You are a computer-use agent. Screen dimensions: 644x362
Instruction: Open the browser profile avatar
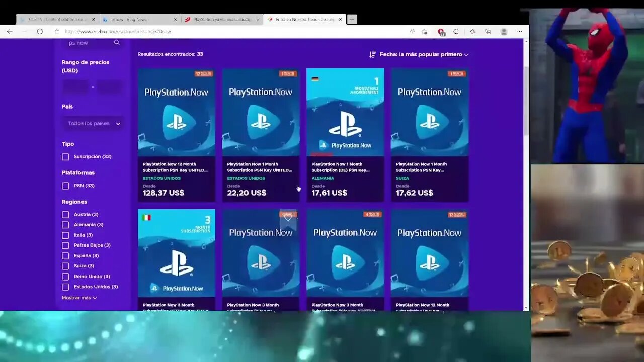(x=504, y=31)
